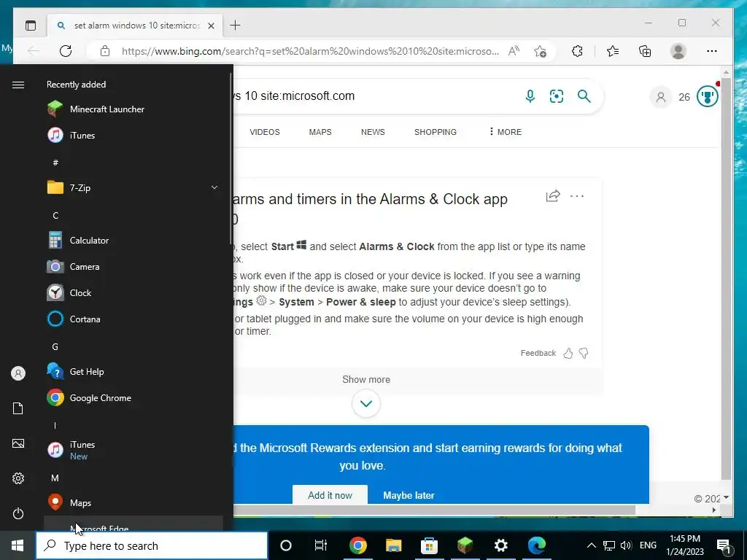Open Cortana circle on taskbar

[x=286, y=545]
